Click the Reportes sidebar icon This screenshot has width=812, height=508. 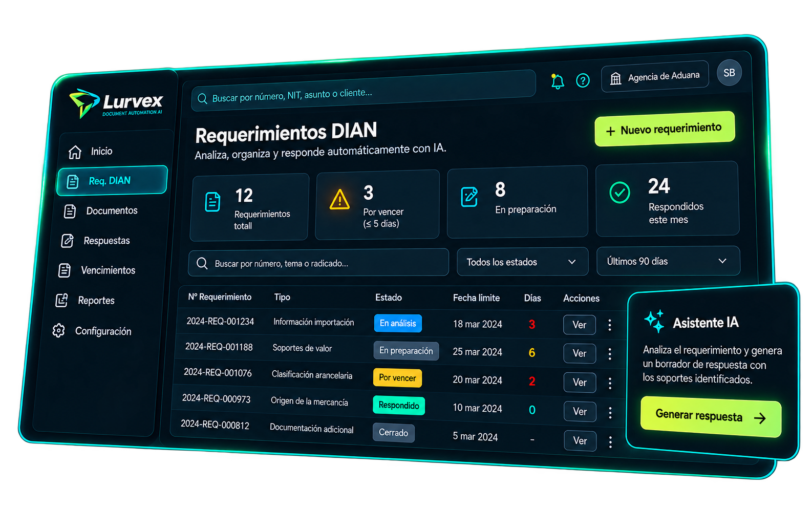point(61,301)
